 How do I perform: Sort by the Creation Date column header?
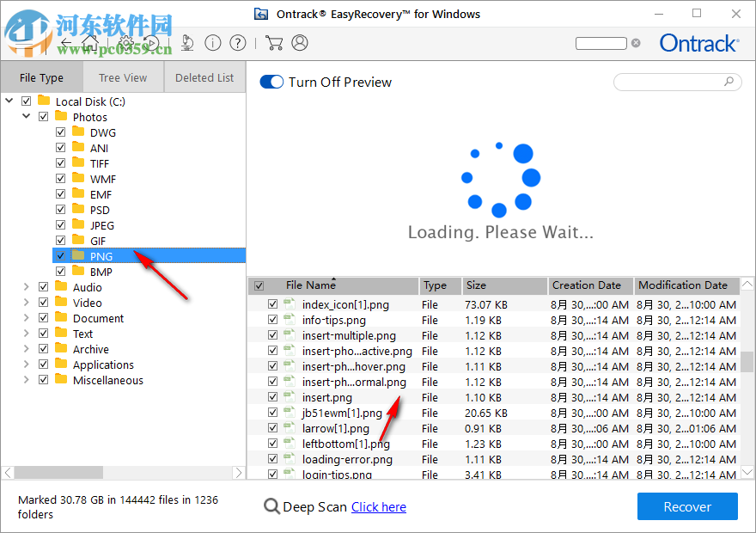[590, 285]
